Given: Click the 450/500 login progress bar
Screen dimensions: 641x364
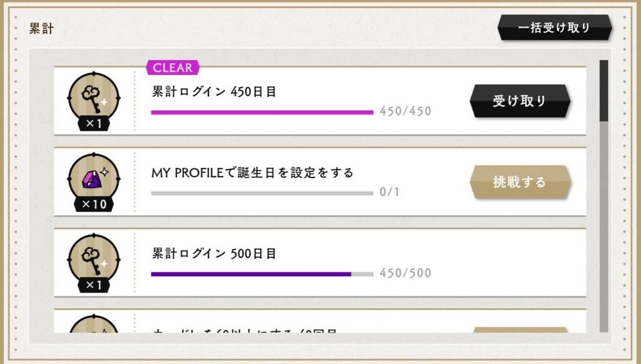Looking at the screenshot, I should pos(262,274).
